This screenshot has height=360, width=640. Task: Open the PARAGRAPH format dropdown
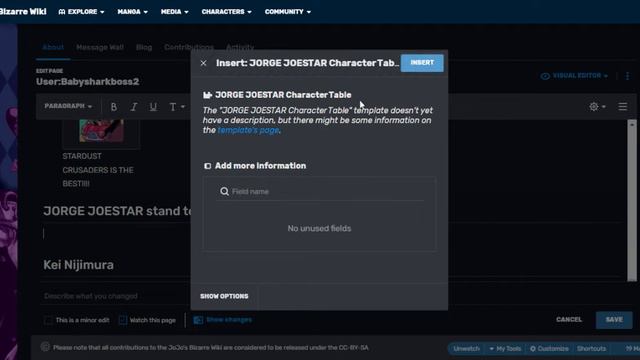click(x=68, y=106)
